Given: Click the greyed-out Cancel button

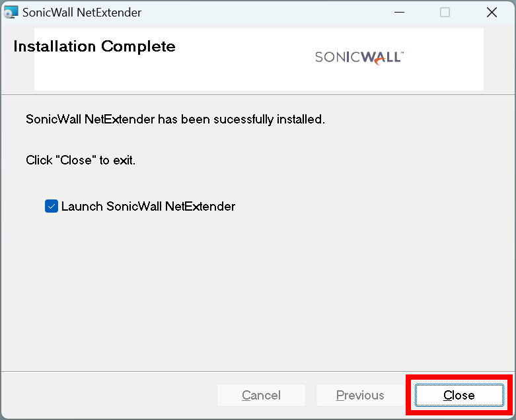Looking at the screenshot, I should [261, 395].
